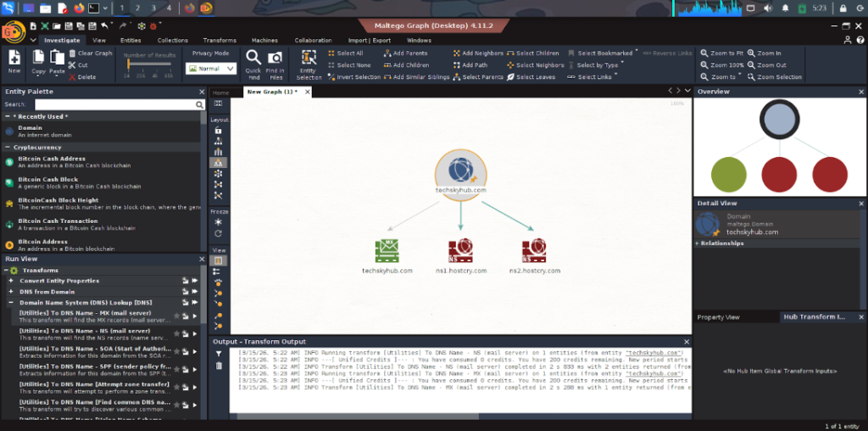This screenshot has width=868, height=431.
Task: Toggle the Freeze layout snowflake button
Action: 219,221
